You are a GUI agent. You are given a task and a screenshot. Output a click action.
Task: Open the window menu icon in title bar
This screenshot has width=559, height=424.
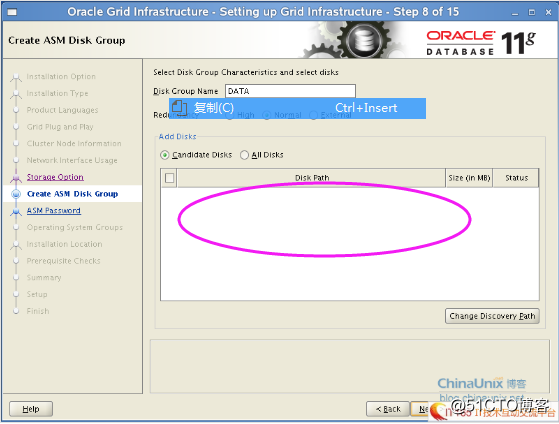pos(12,12)
